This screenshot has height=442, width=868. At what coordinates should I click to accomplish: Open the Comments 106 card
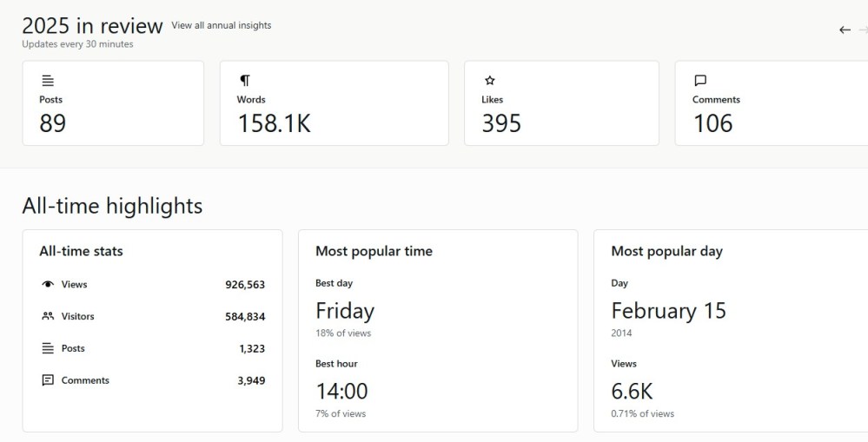(771, 103)
